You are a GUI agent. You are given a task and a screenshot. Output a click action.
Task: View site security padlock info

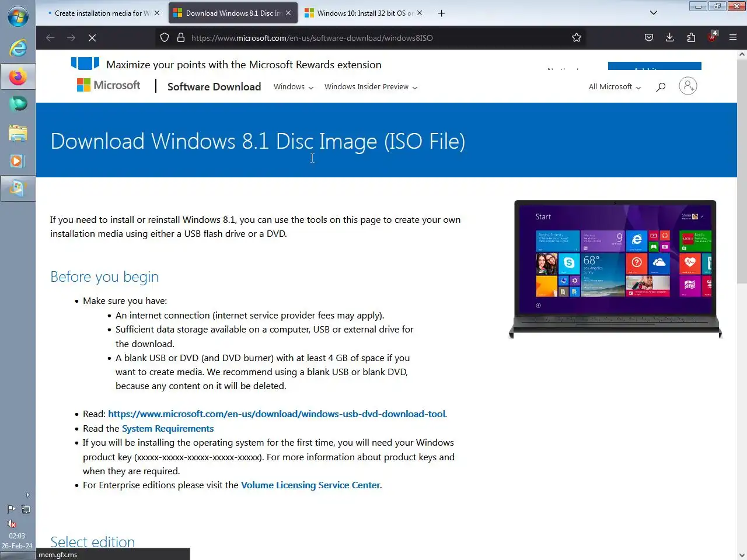pos(181,38)
